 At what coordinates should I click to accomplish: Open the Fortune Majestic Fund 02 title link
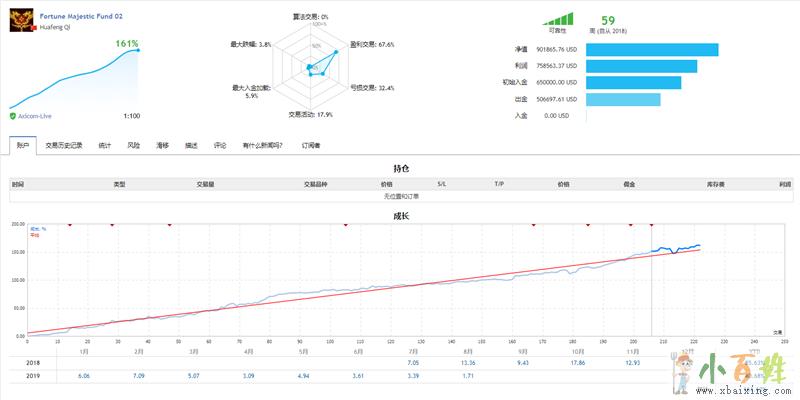(82, 17)
